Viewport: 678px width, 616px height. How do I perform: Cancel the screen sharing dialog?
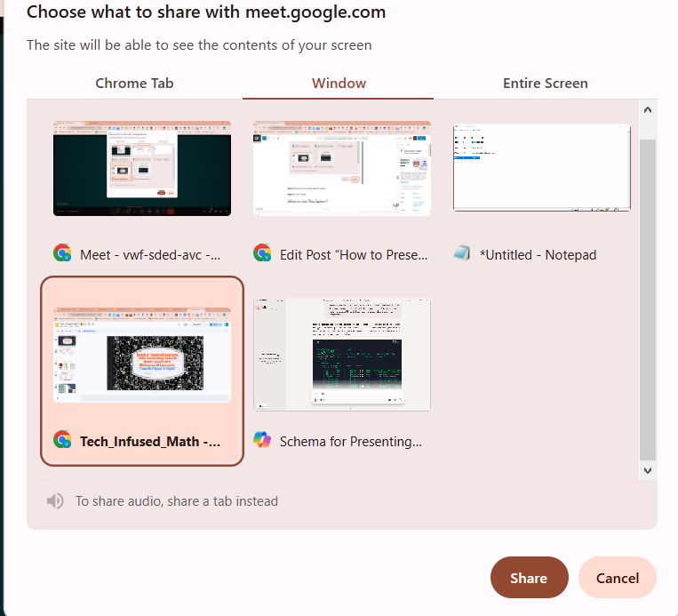(617, 578)
